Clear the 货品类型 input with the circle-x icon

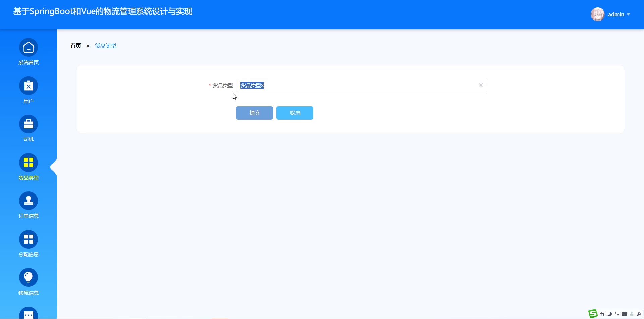481,85
